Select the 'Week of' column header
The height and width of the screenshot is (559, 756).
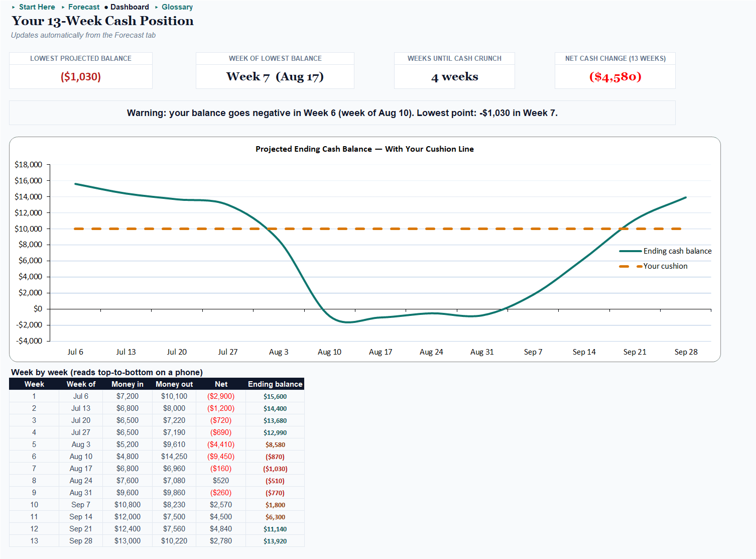pyautogui.click(x=81, y=384)
